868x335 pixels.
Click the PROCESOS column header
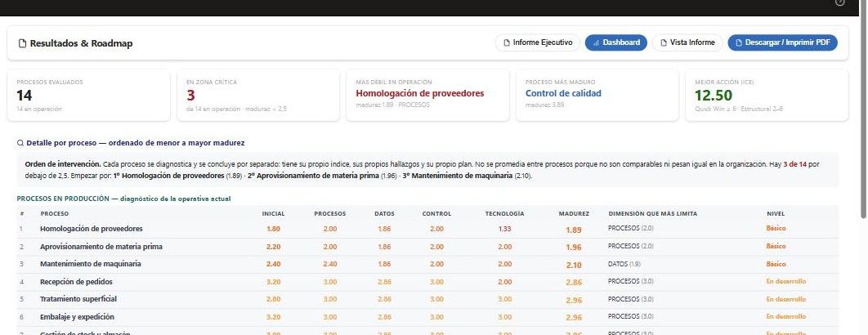(330, 214)
